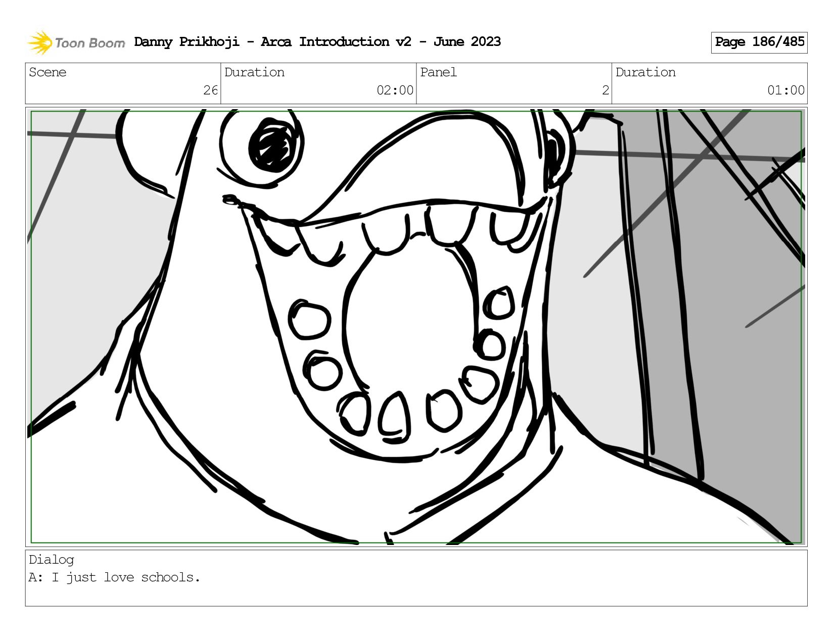Click the scene 'Duration' label next to Scene
The width and height of the screenshot is (834, 644).
click(254, 72)
